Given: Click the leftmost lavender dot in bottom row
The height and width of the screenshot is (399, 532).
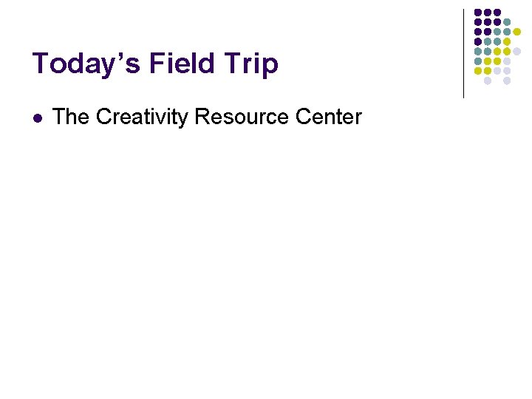Looking at the screenshot, I should pos(488,81).
